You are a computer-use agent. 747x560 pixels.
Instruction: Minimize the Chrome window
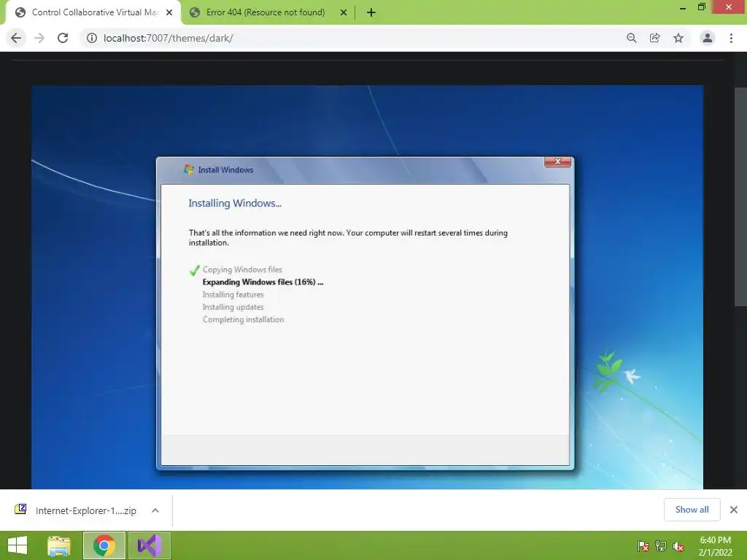683,7
